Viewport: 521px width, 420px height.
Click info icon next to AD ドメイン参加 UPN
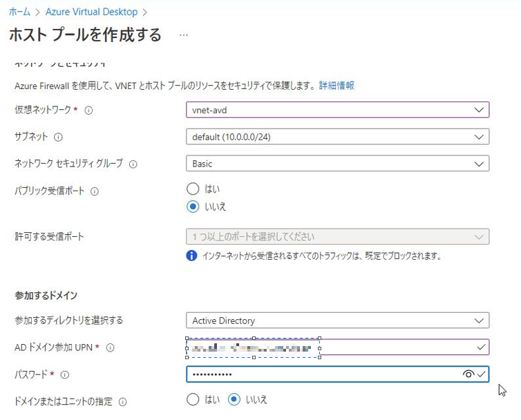click(x=110, y=348)
